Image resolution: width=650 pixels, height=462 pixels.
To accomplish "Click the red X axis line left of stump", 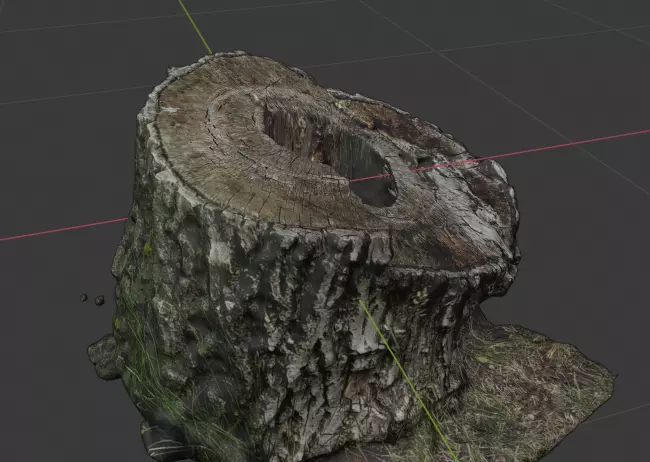I will coord(62,229).
